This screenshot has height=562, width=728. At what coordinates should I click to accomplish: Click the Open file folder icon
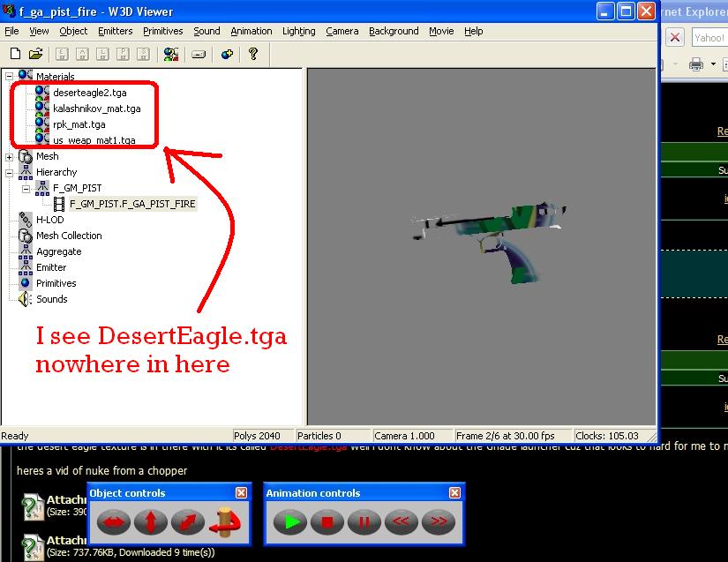[x=35, y=54]
